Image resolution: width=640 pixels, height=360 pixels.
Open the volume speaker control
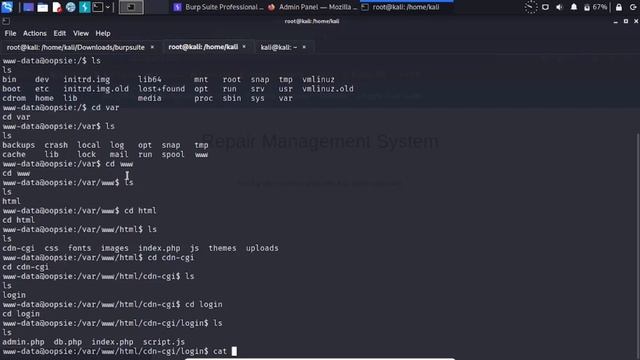click(559, 7)
